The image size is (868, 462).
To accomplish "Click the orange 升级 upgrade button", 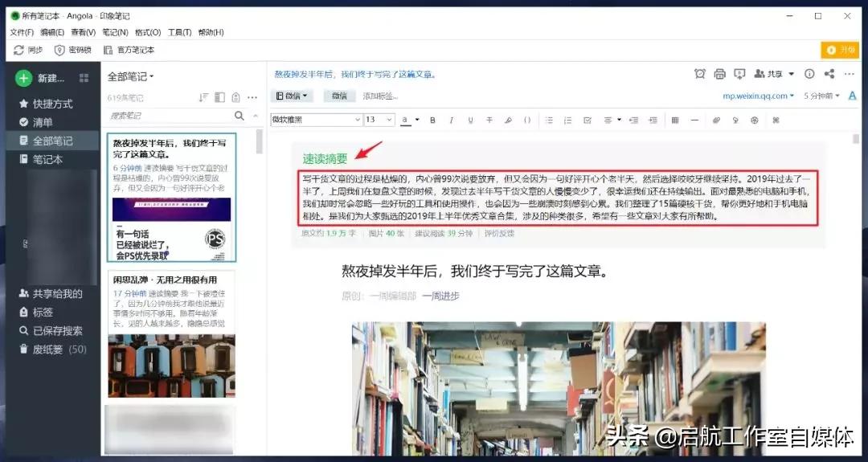I will (x=840, y=50).
